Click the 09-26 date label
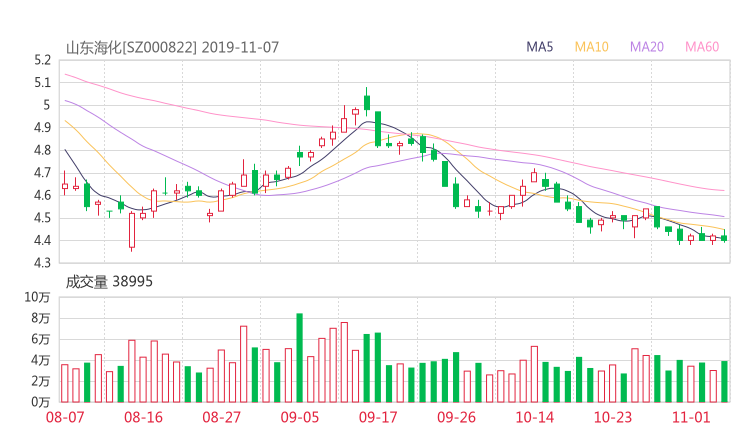The height and width of the screenshot is (440, 740). tap(456, 417)
